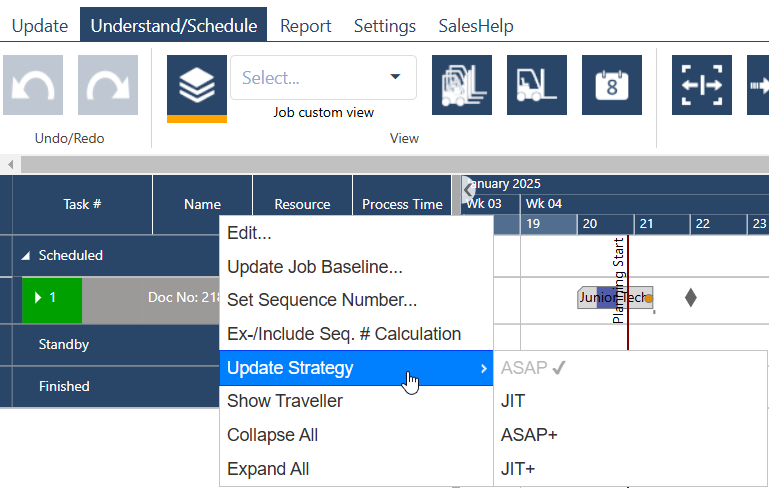Click the left scroll arrow of horizontal scrollbar
The image size is (769, 488).
click(10, 164)
